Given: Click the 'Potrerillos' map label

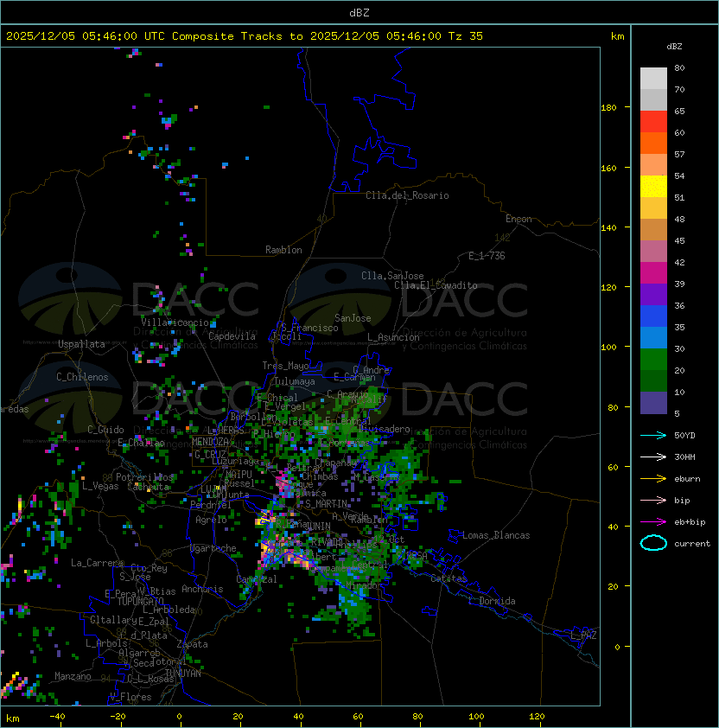Looking at the screenshot, I should pos(144,476).
